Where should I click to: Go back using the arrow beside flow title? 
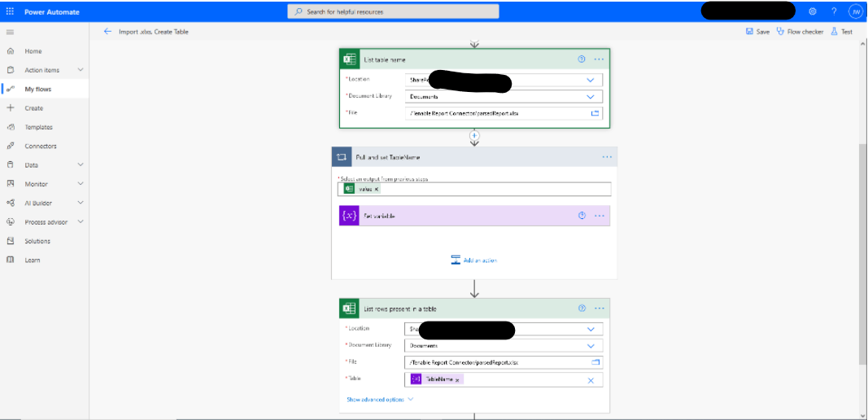(x=107, y=32)
